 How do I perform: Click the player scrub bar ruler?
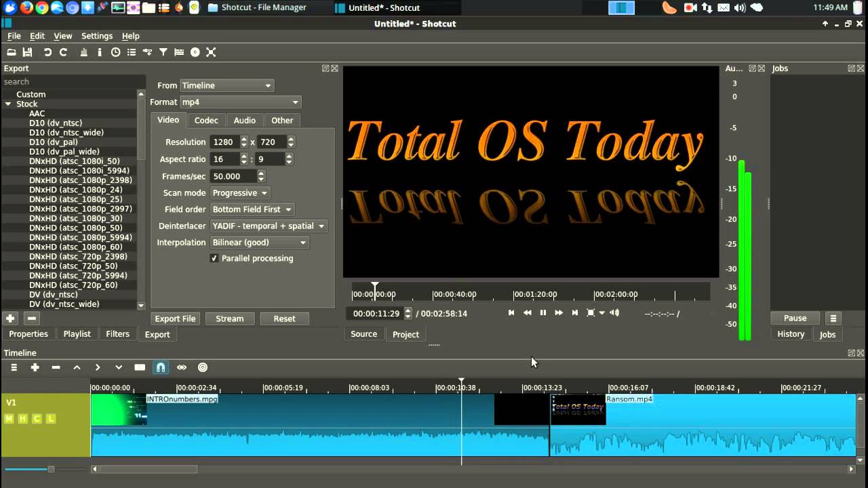530,293
